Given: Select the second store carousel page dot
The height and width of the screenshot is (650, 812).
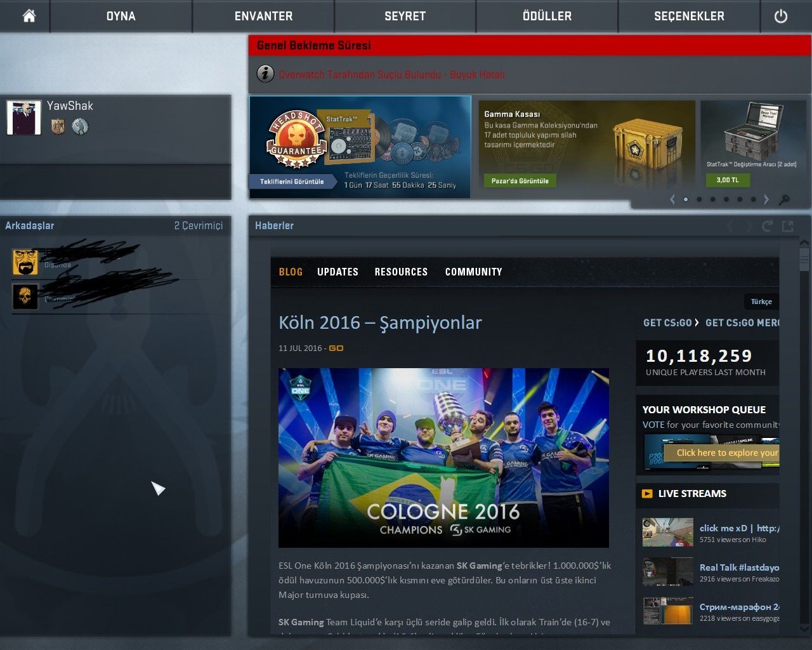Looking at the screenshot, I should tap(699, 199).
